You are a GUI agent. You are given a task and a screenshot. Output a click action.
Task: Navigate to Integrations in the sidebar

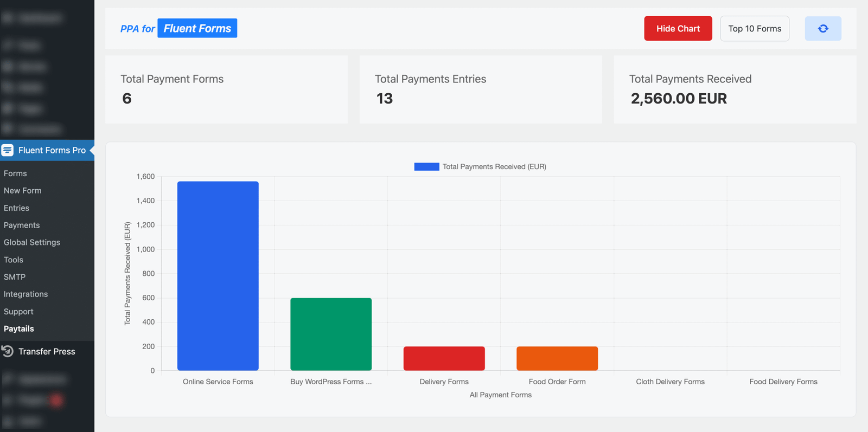pos(25,294)
